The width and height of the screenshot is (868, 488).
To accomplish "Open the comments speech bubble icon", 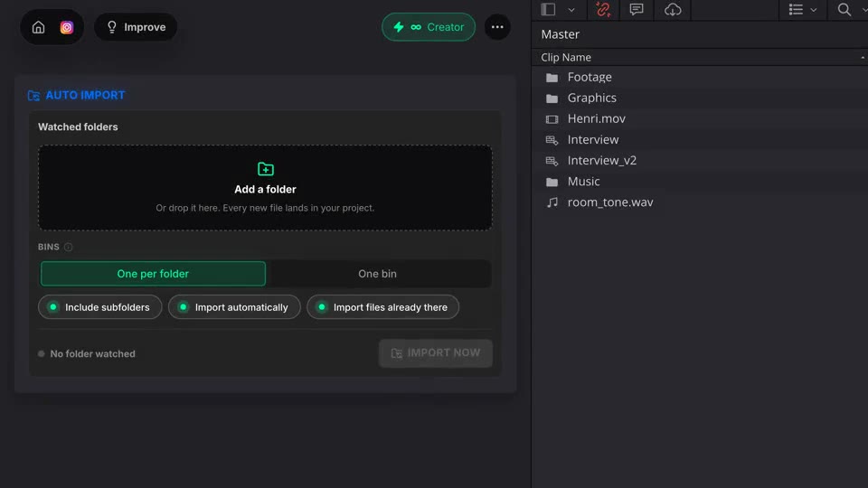I will pos(637,9).
